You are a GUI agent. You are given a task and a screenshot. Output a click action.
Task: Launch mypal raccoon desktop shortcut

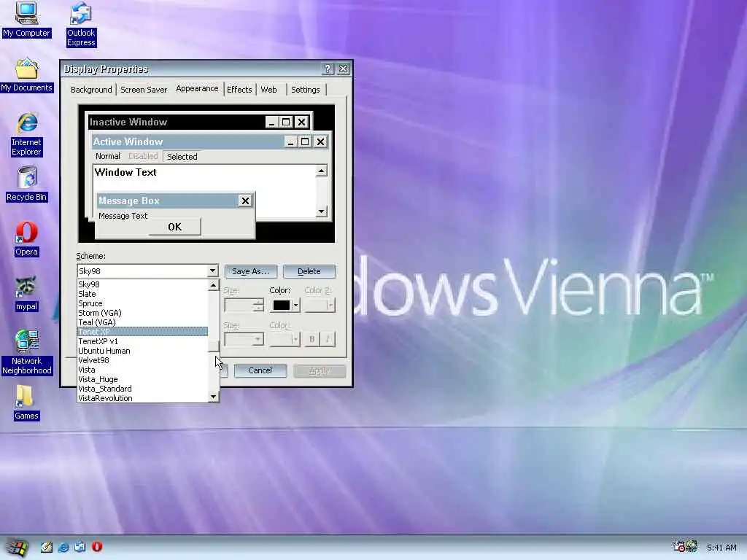26,294
